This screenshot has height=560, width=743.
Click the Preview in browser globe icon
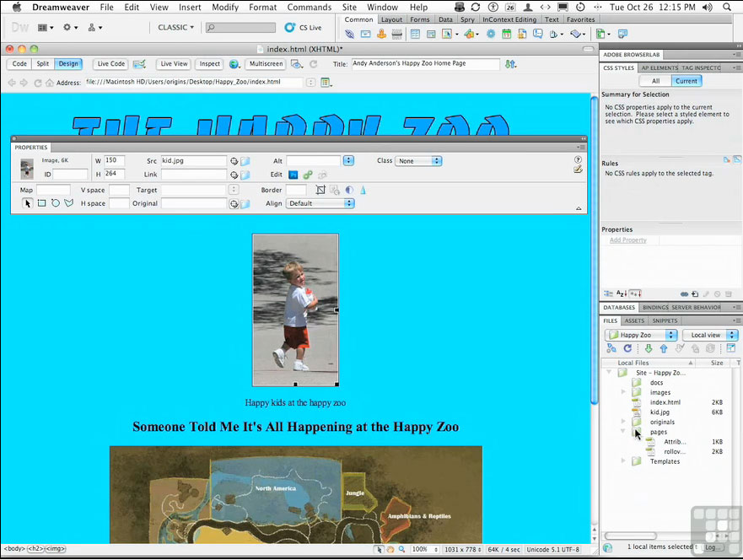(234, 64)
